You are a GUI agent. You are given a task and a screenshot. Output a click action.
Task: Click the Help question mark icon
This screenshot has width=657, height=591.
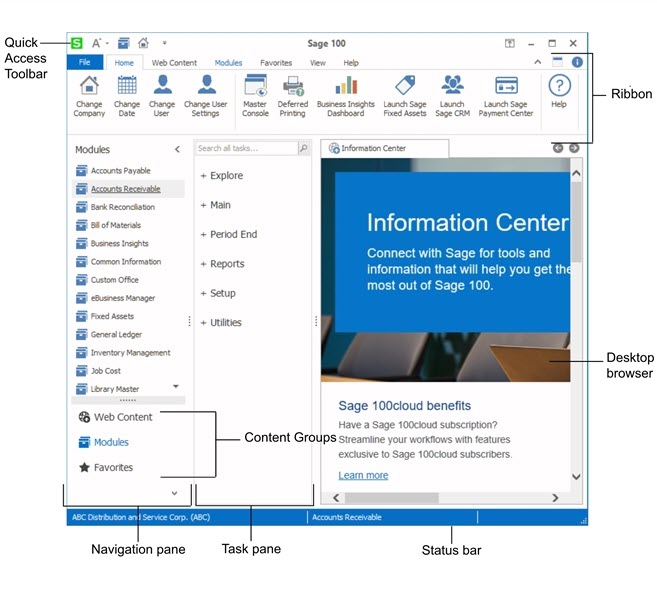pyautogui.click(x=558, y=87)
